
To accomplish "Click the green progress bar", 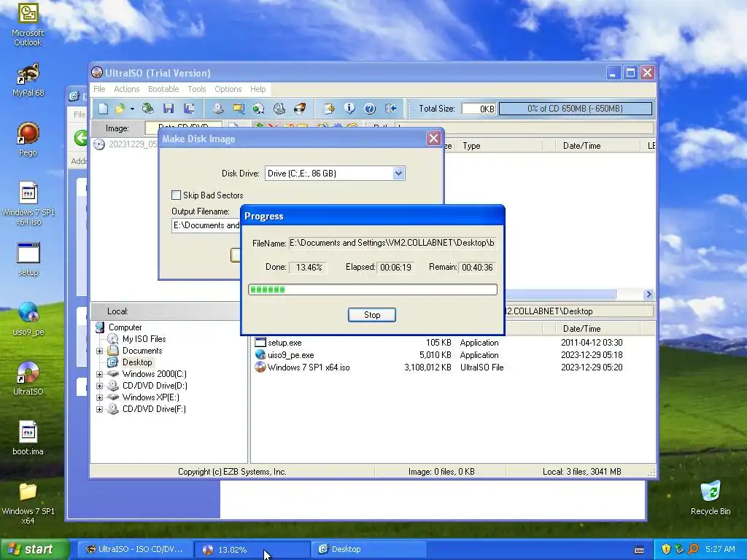I will click(x=373, y=289).
